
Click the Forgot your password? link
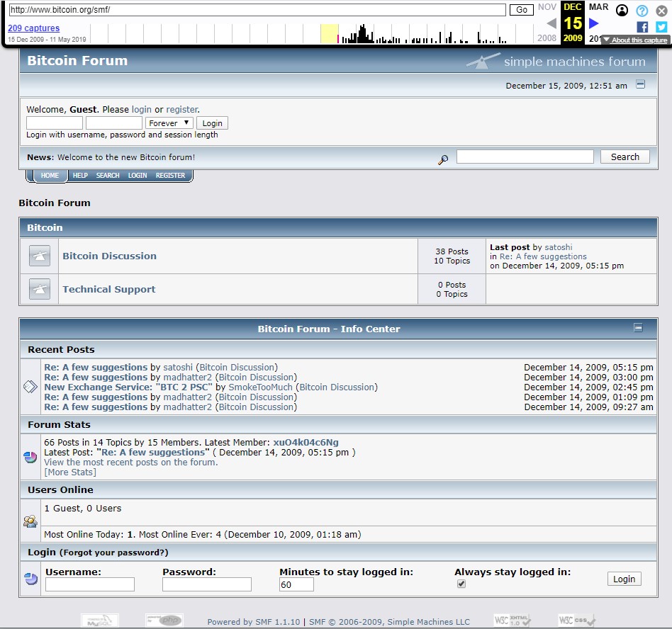tap(113, 552)
